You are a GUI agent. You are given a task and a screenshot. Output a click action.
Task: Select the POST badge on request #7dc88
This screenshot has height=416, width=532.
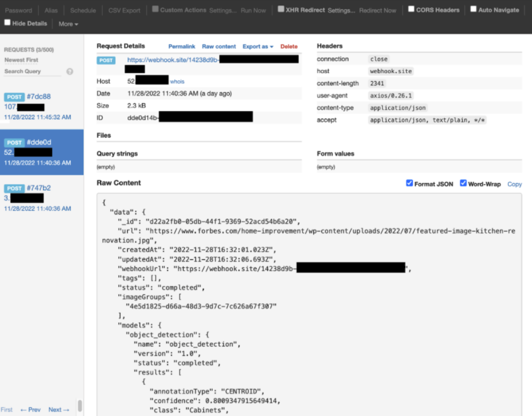14,97
